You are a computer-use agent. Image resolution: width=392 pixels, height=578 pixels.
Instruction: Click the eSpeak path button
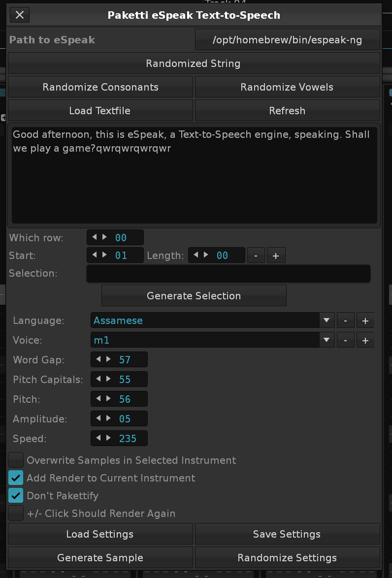click(287, 40)
